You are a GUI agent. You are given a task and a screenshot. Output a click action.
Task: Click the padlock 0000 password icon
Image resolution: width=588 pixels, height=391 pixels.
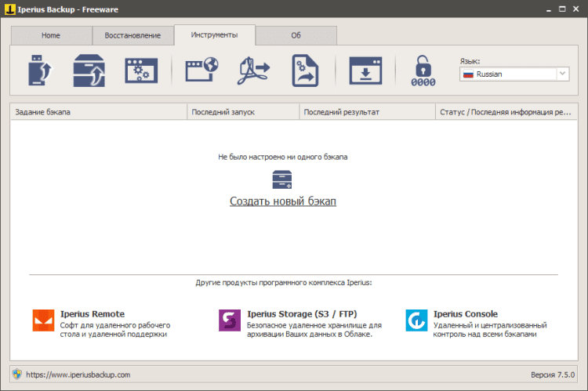tap(423, 71)
